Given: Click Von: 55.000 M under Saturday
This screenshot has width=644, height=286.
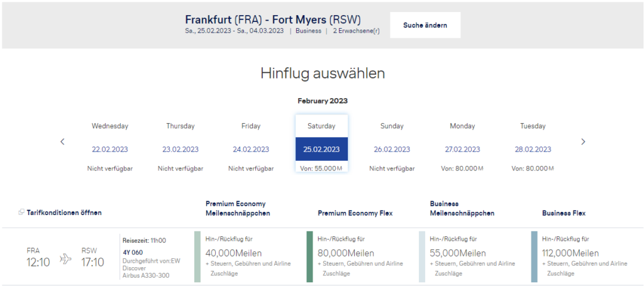Looking at the screenshot, I should [x=321, y=168].
